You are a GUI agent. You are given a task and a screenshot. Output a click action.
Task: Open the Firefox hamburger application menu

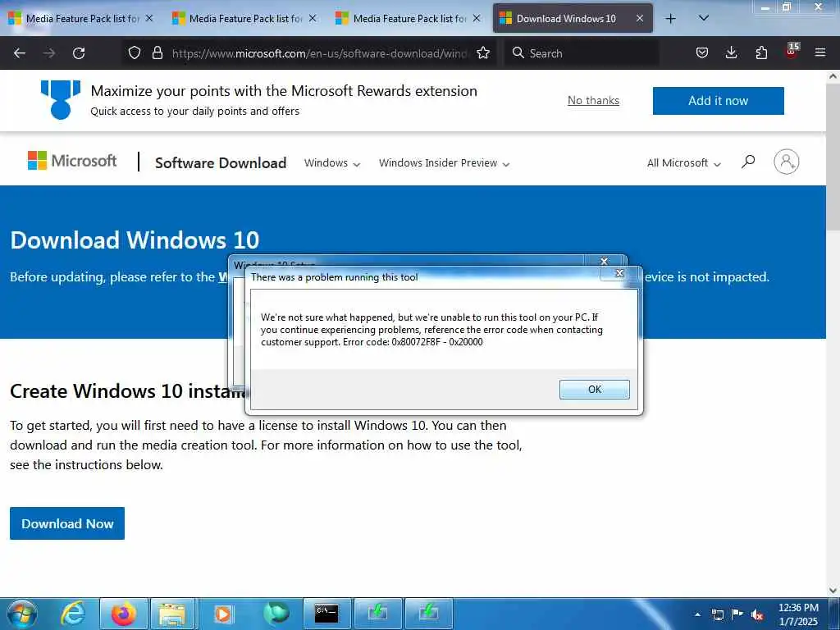(x=819, y=52)
